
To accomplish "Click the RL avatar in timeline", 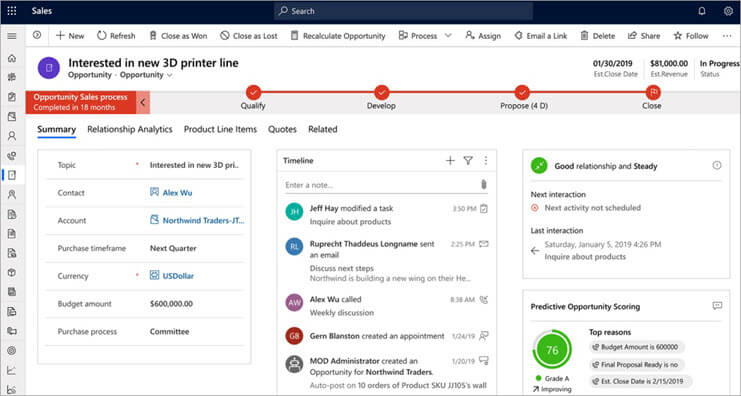I will (294, 247).
